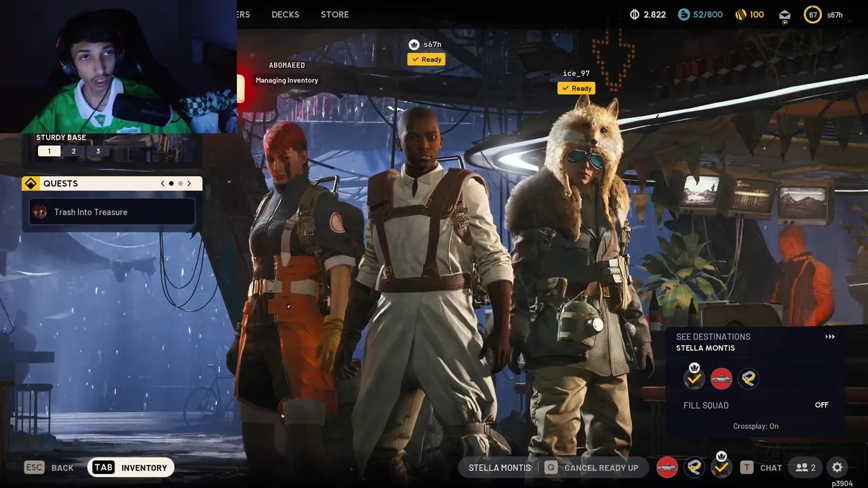This screenshot has width=868, height=488.
Task: Click the yellow quests diamond icon
Action: [31, 184]
